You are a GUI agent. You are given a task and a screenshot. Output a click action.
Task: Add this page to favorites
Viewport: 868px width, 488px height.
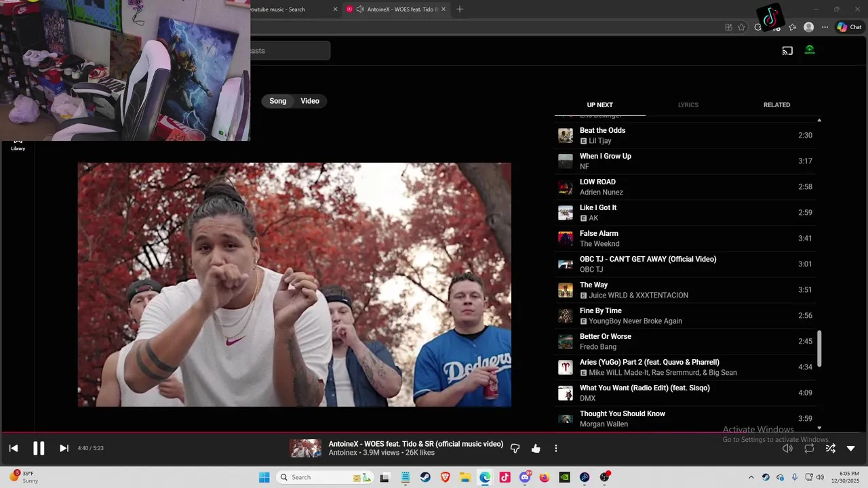tap(741, 27)
